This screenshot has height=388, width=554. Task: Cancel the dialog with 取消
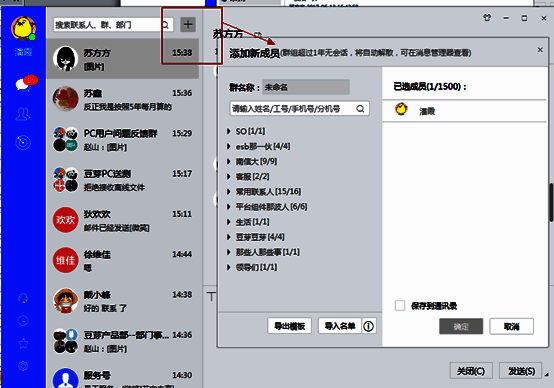511,326
